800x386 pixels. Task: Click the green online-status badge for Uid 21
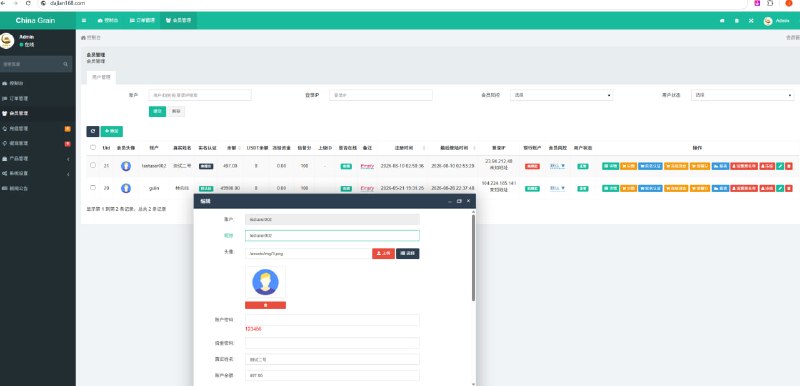(346, 166)
